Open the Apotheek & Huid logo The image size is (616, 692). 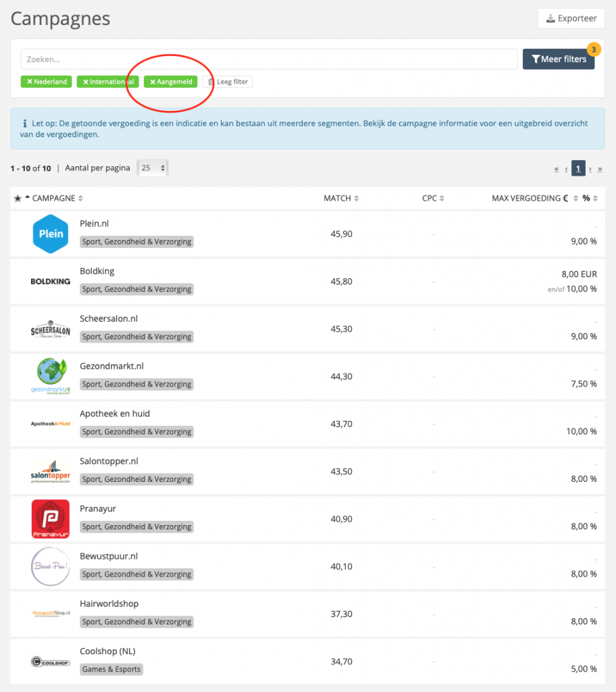pyautogui.click(x=50, y=424)
